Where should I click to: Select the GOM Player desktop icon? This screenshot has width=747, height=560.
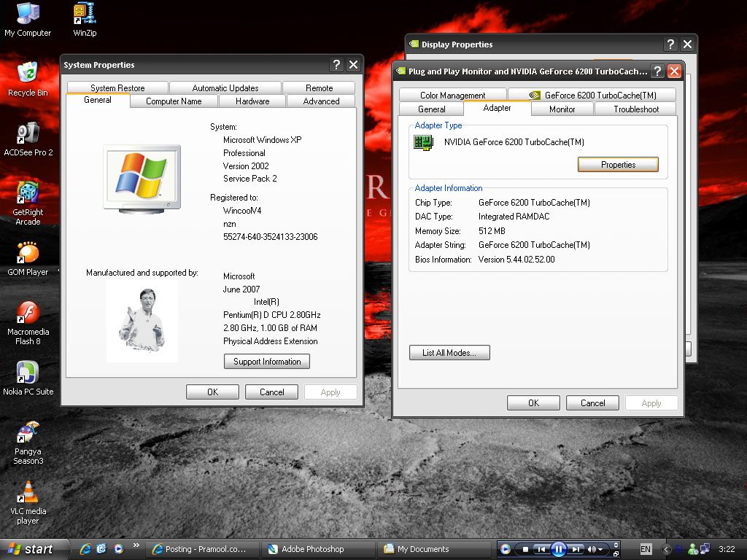click(x=28, y=253)
